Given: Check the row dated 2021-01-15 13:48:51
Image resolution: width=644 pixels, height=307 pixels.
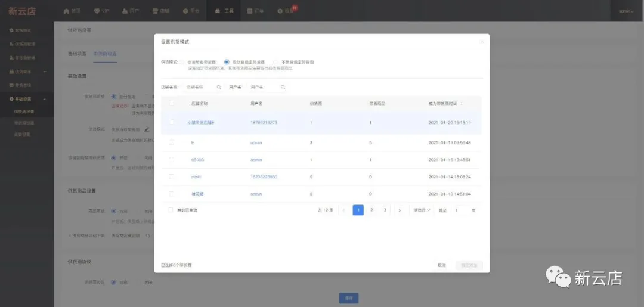Looking at the screenshot, I should (x=171, y=159).
